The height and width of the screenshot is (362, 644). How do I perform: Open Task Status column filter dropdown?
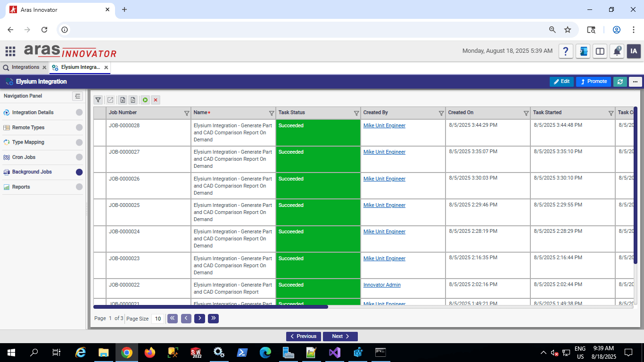356,113
